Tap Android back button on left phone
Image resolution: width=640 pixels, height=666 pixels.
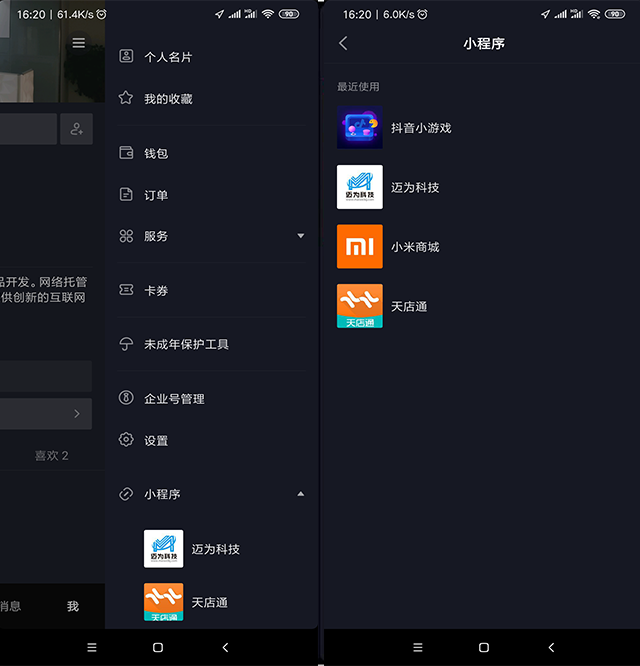[226, 647]
